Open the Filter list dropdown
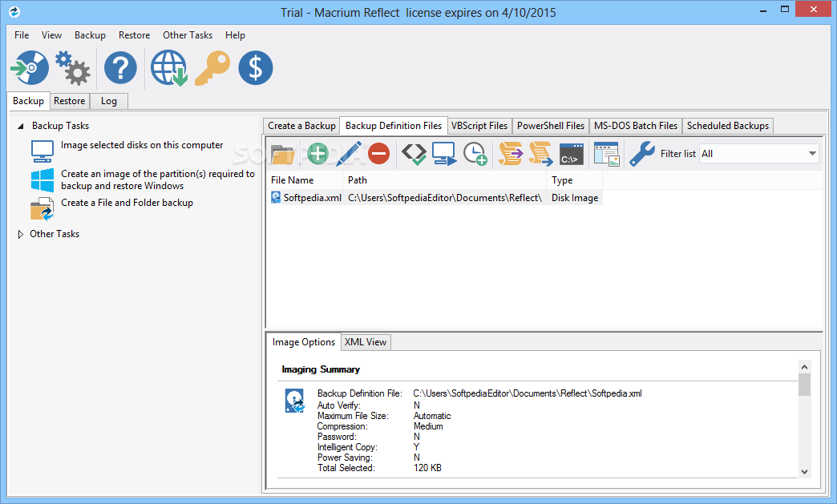 tap(759, 154)
